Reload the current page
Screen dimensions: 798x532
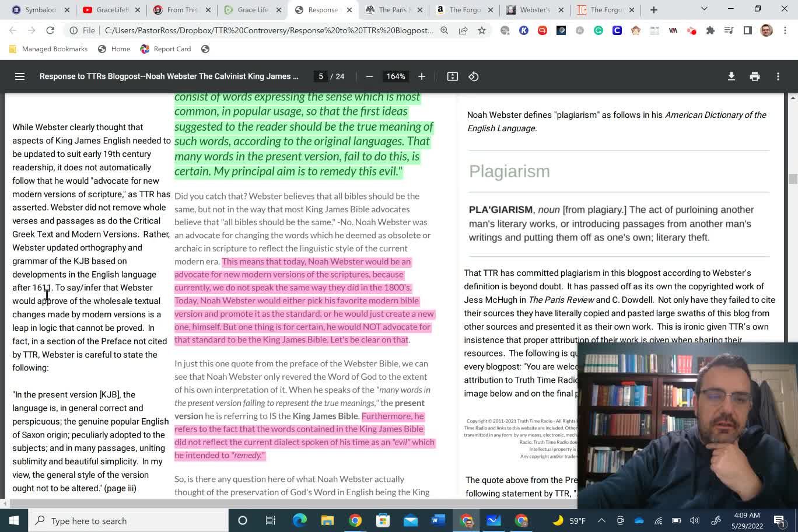pyautogui.click(x=50, y=30)
